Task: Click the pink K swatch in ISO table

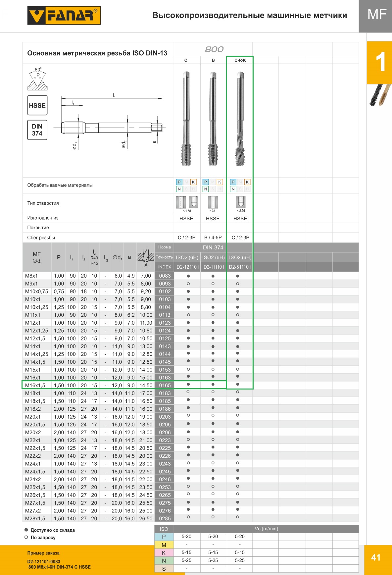Action: (x=164, y=553)
